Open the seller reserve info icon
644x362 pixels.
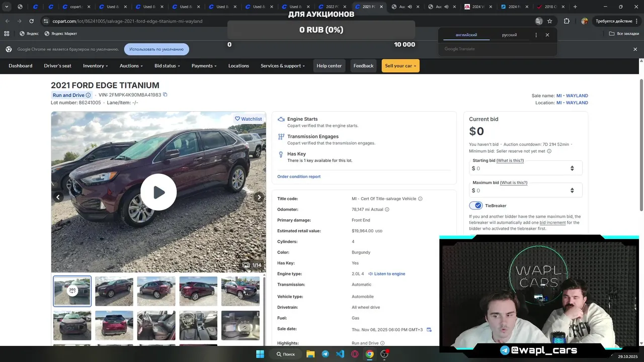549,151
